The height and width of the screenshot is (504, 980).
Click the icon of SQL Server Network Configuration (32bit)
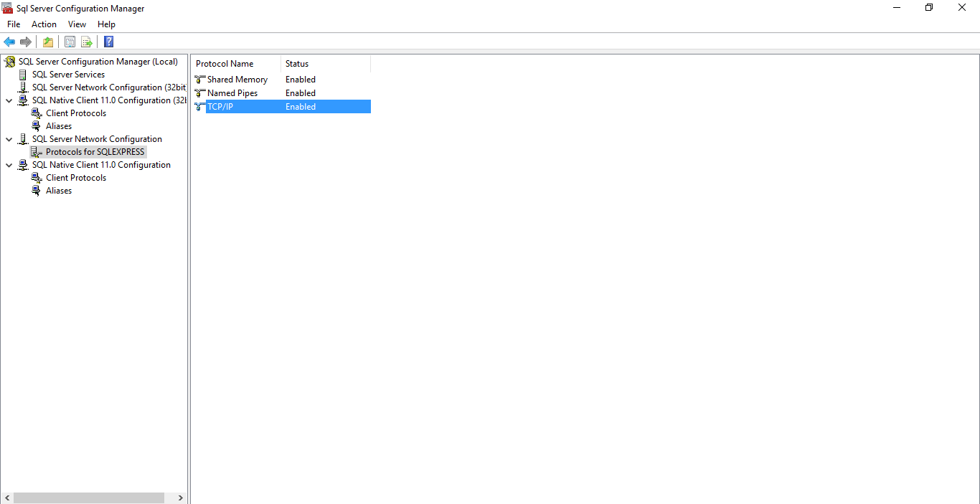click(23, 87)
